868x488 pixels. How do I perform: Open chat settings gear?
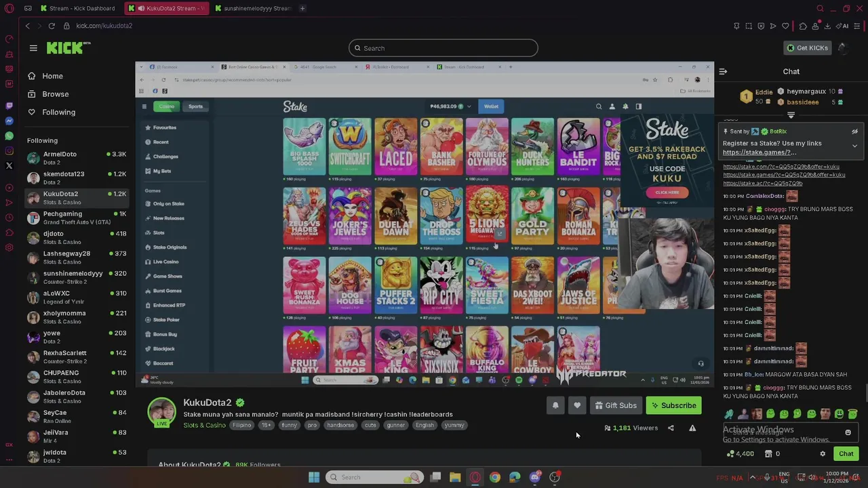click(x=823, y=454)
